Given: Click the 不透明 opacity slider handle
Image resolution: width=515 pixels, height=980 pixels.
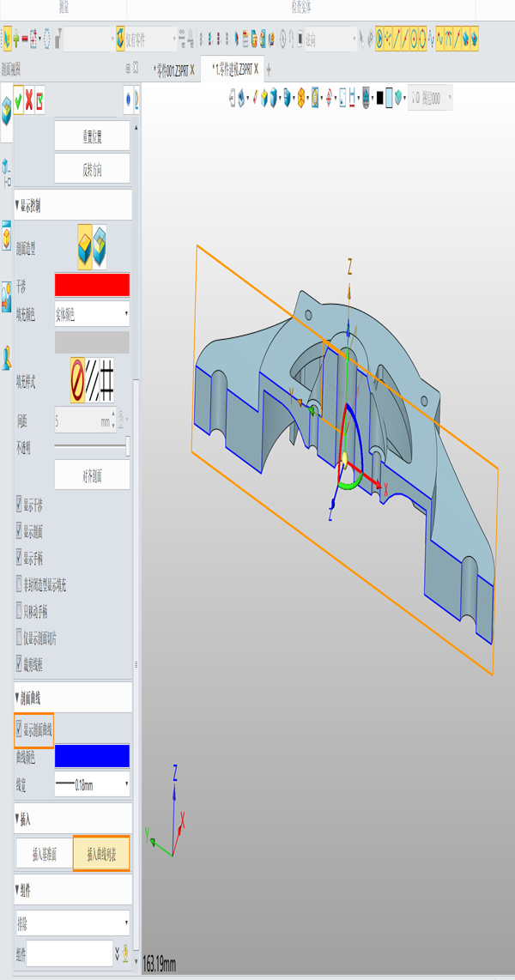Looking at the screenshot, I should tap(128, 445).
